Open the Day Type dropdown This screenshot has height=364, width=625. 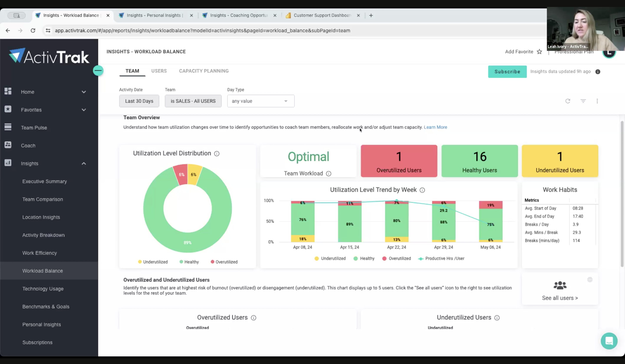[x=261, y=101]
